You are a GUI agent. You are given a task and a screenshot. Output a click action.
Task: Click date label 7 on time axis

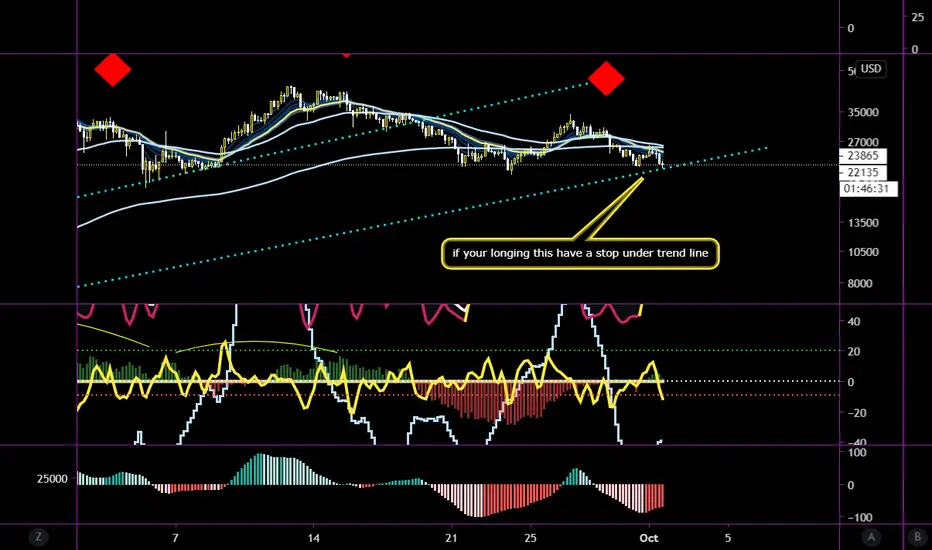pos(175,538)
